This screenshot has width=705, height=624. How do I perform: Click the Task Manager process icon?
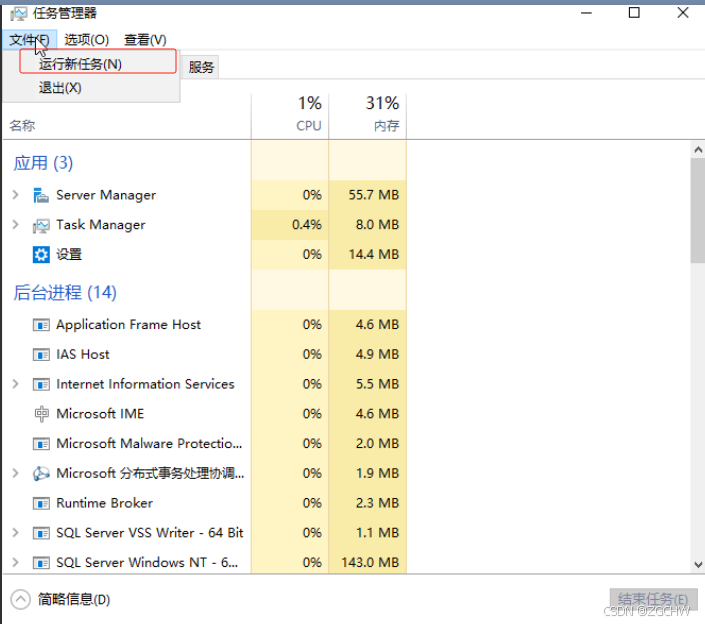[x=41, y=225]
